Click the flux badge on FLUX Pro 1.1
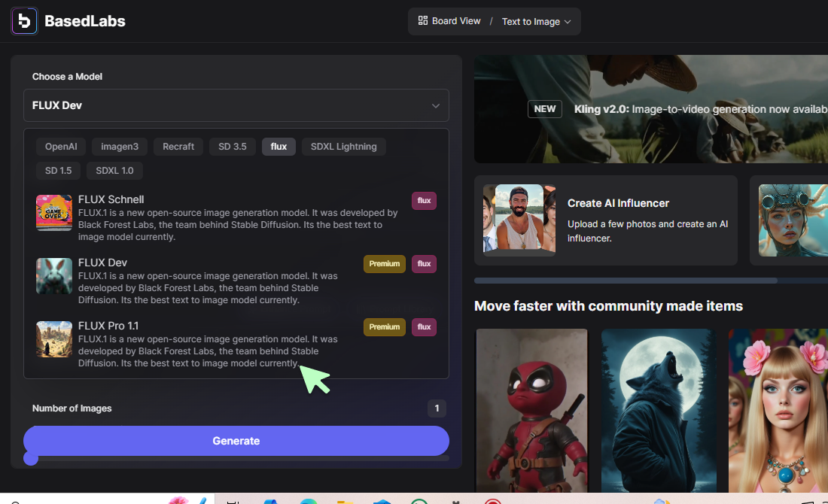This screenshot has height=504, width=828. pyautogui.click(x=424, y=327)
